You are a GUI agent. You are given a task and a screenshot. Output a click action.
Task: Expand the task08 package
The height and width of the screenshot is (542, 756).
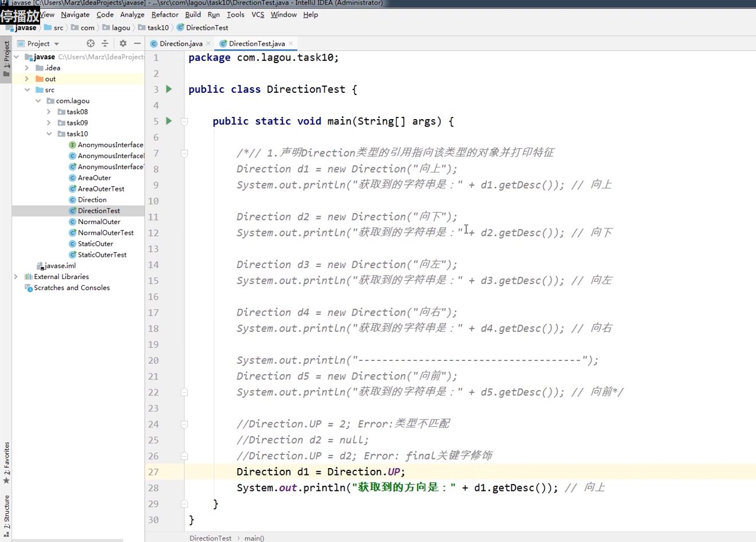pyautogui.click(x=49, y=112)
